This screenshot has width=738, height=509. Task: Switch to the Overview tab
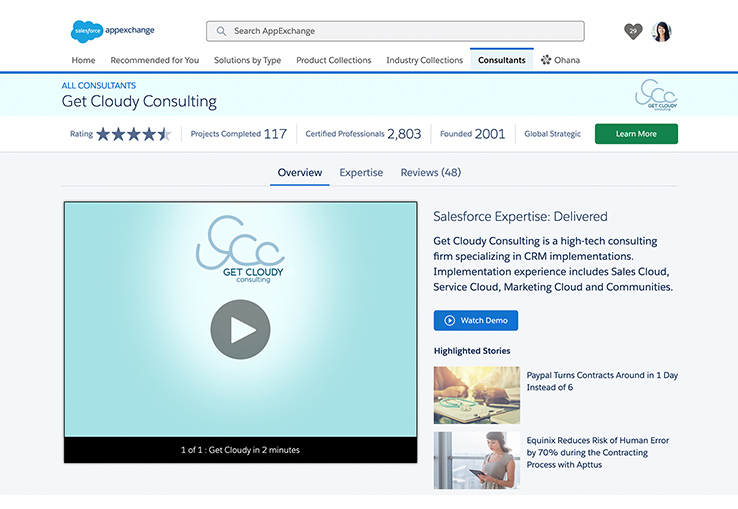(300, 172)
